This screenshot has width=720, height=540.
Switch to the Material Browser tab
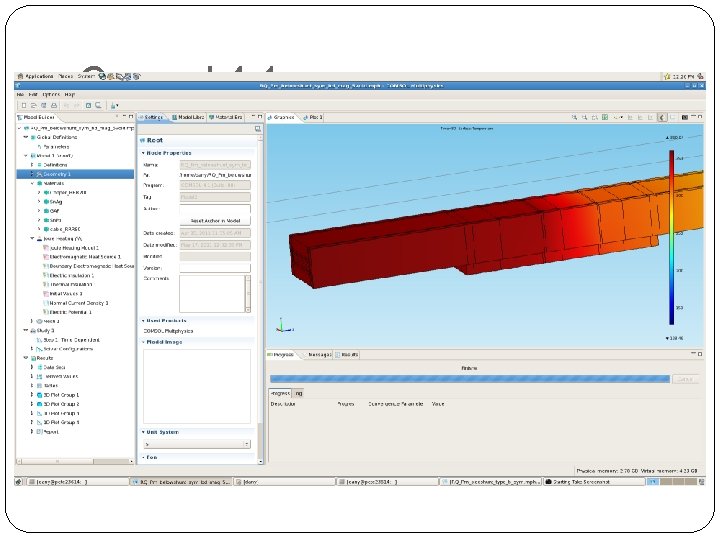[x=225, y=118]
